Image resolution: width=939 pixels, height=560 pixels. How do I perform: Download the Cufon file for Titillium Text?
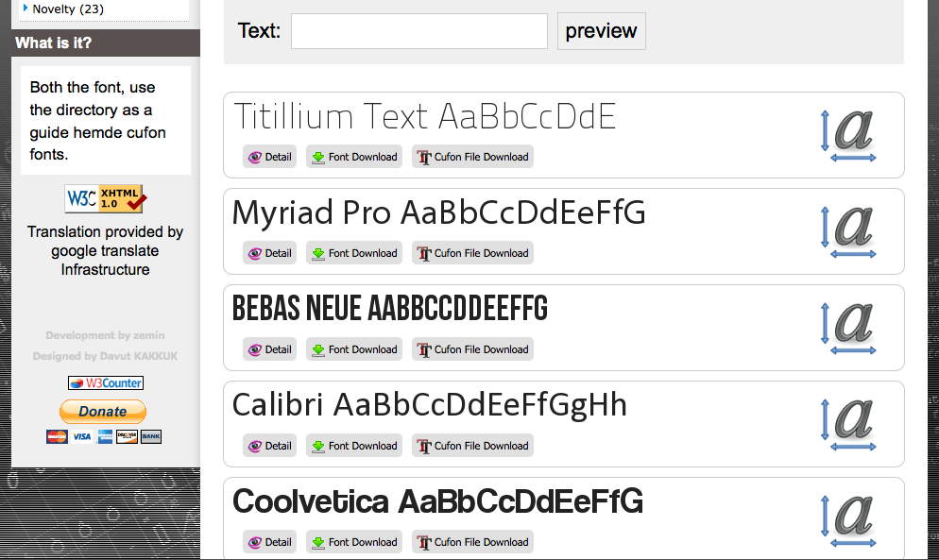pos(472,157)
